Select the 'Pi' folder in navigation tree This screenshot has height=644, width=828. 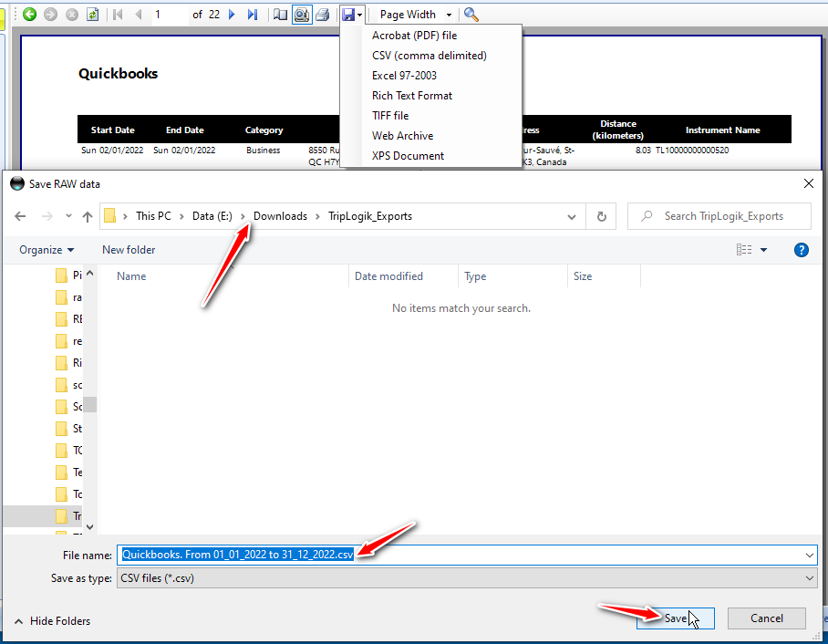(68, 275)
